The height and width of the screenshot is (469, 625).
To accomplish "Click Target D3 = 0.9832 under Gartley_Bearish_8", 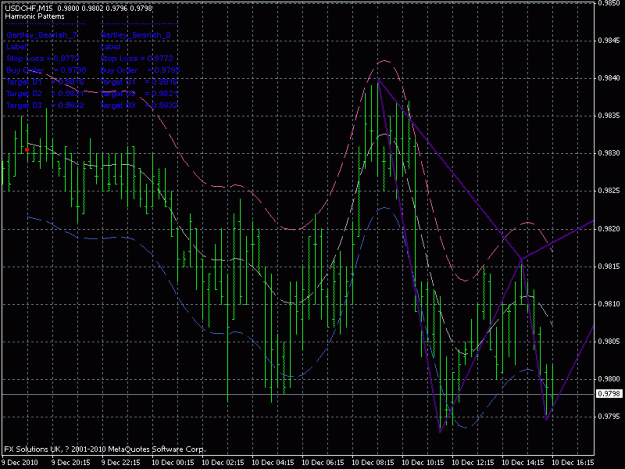I will 139,106.
